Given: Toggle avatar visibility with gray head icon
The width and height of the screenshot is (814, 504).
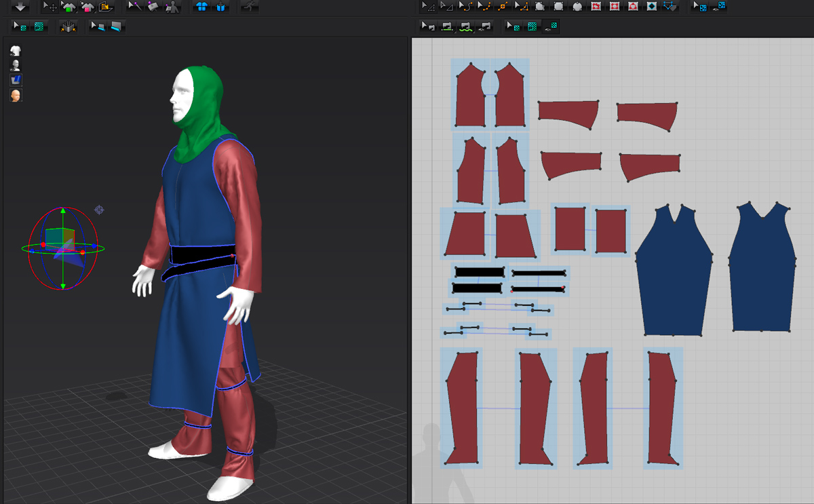Looking at the screenshot, I should point(16,65).
